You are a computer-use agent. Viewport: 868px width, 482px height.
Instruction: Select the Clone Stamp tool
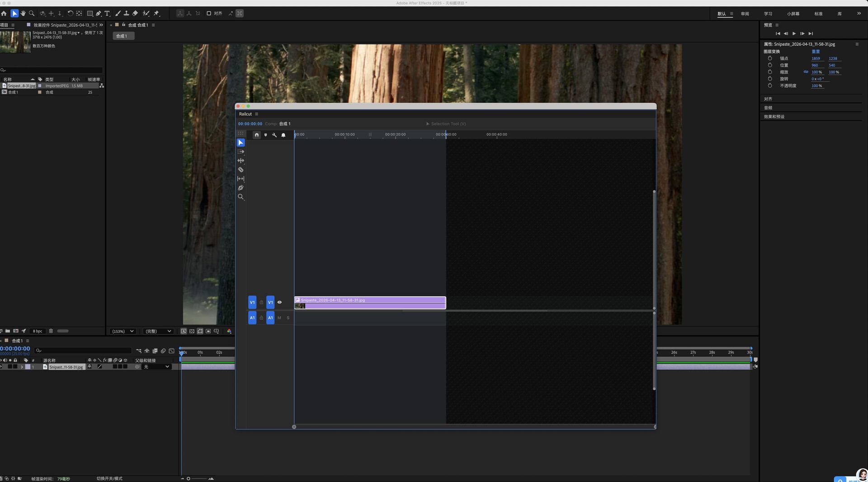tap(126, 14)
